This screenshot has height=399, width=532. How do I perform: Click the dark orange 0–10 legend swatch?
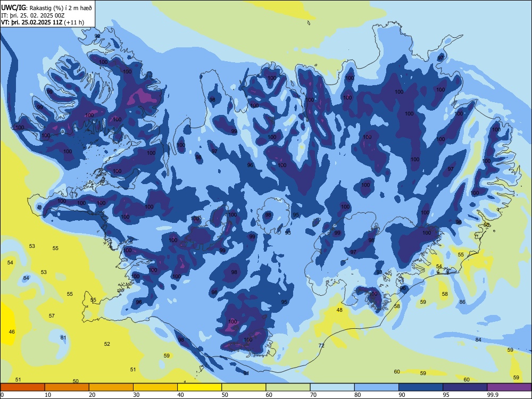pos(22,387)
